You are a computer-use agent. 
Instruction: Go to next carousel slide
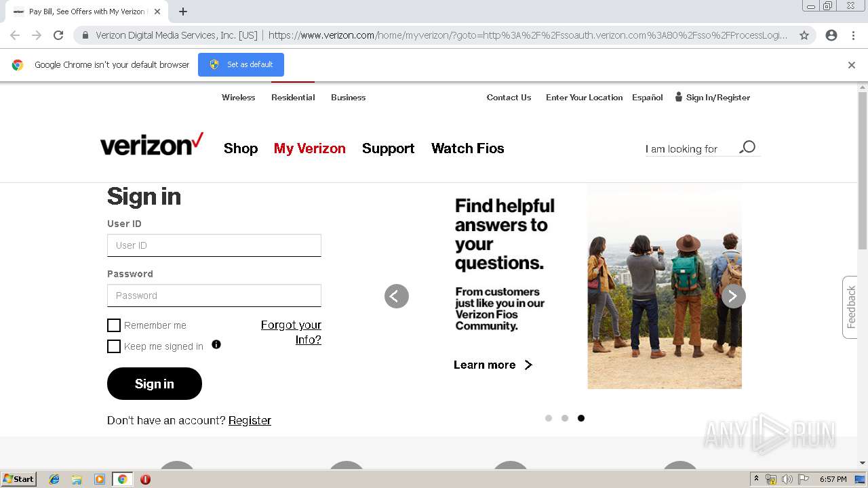pos(733,296)
